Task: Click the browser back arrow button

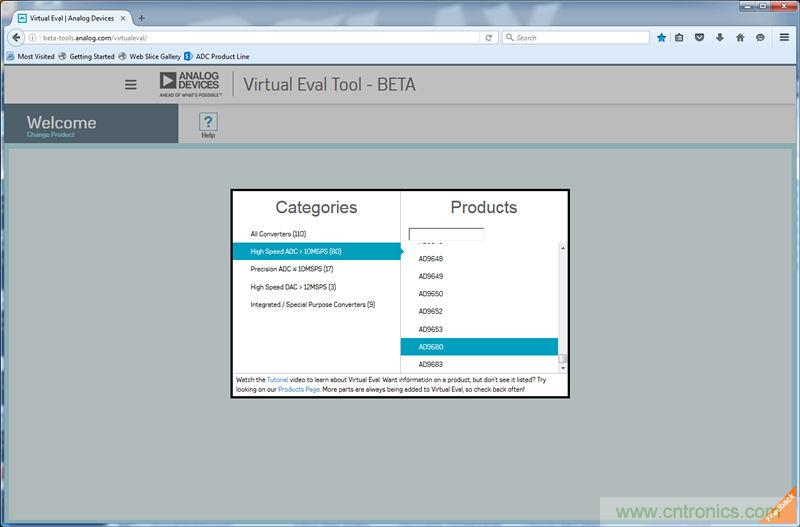Action: click(x=15, y=37)
